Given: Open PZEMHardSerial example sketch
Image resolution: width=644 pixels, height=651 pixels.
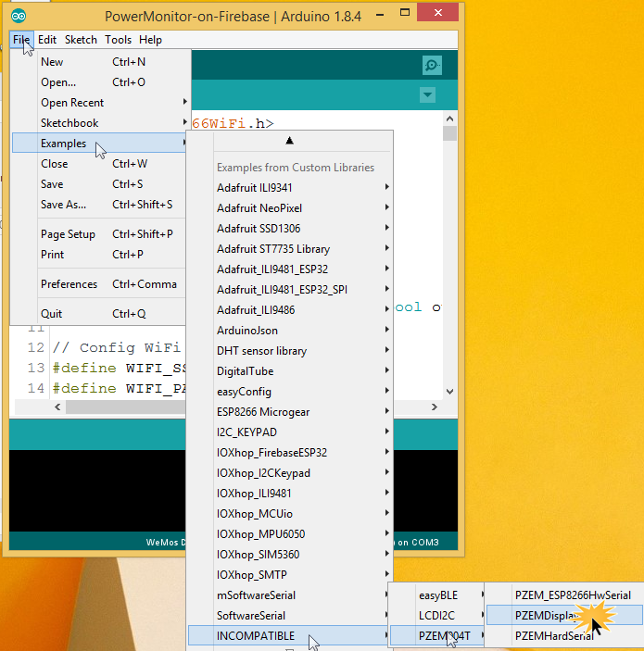Looking at the screenshot, I should coord(564,635).
